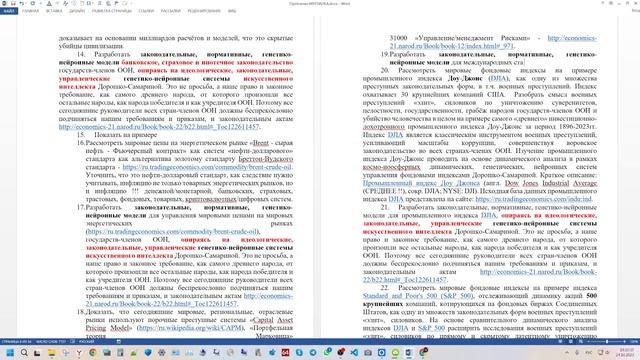Click the Standard and Poor's 500 (S&P 500) link
The width and height of the screenshot is (640, 360).
(x=418, y=296)
